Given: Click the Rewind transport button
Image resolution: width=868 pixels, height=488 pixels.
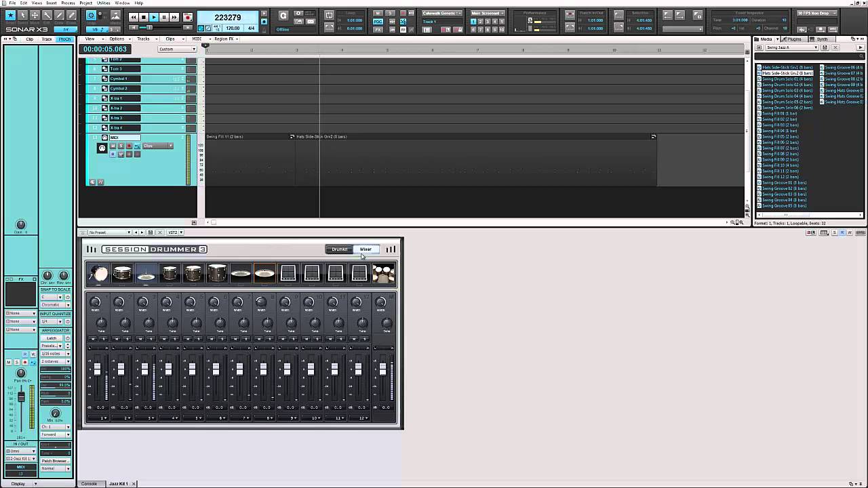Looking at the screenshot, I should [133, 17].
